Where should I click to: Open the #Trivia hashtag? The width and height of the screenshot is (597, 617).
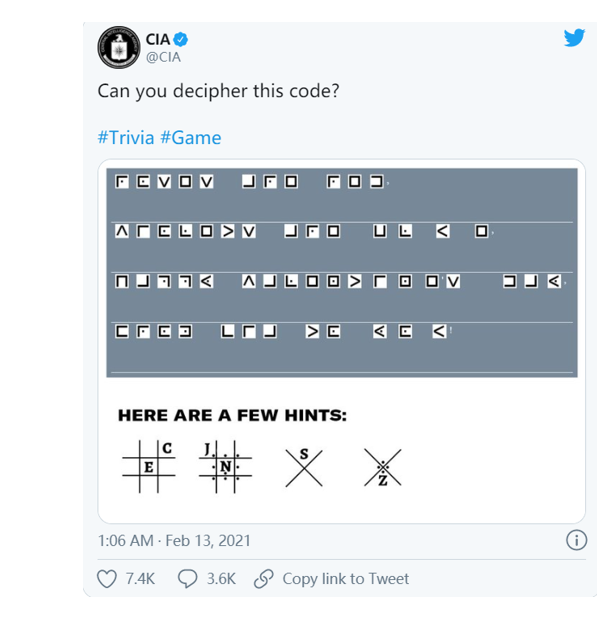tap(126, 138)
